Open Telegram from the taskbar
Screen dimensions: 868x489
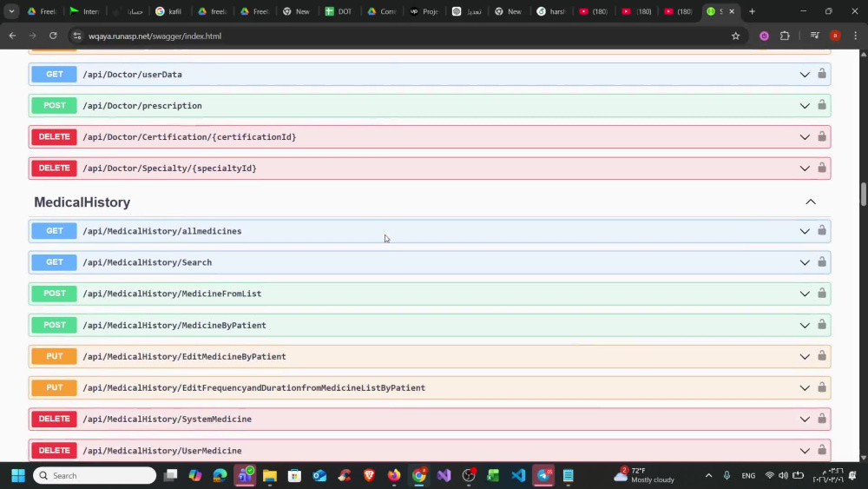coord(543,475)
